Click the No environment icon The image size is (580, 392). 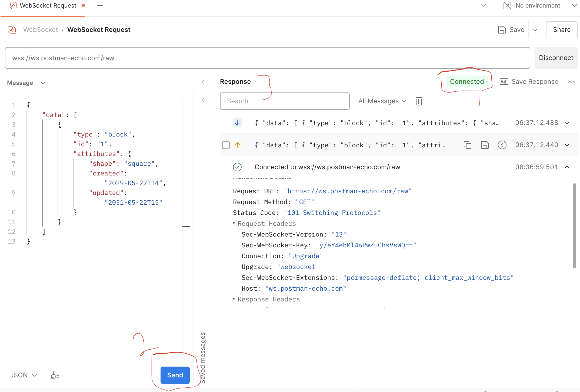507,5
